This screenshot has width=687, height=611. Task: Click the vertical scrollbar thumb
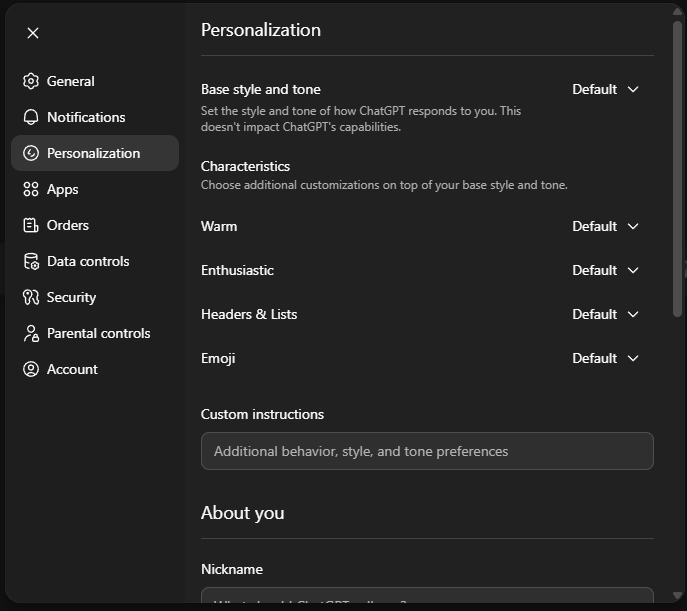[x=677, y=168]
